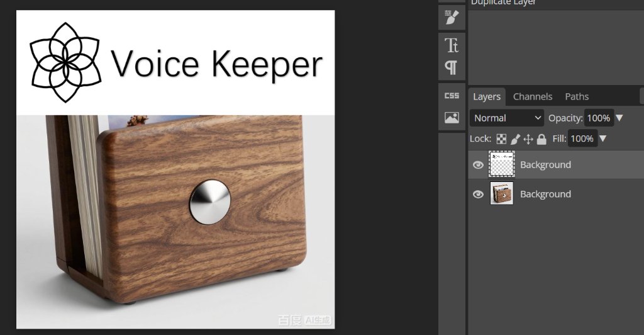Select the bottom layer's wooden box thumbnail
This screenshot has width=644, height=335.
point(501,193)
